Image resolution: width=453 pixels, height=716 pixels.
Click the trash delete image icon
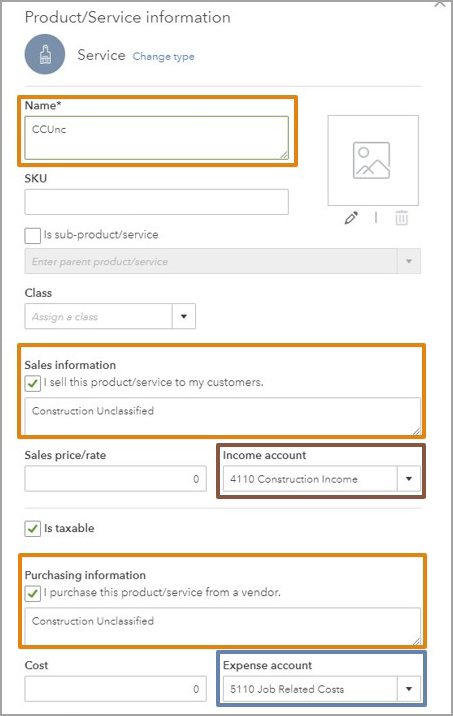(x=401, y=218)
